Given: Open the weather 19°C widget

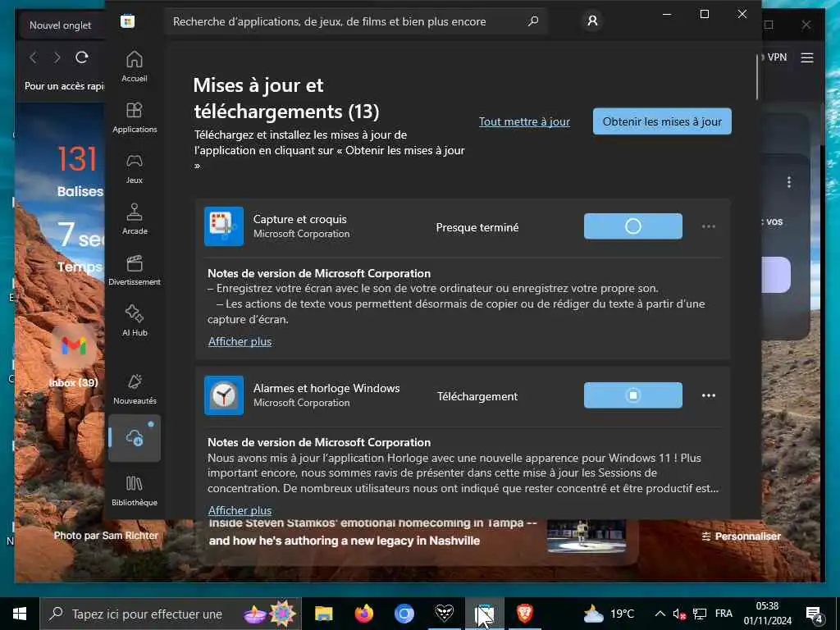Looking at the screenshot, I should (x=609, y=614).
